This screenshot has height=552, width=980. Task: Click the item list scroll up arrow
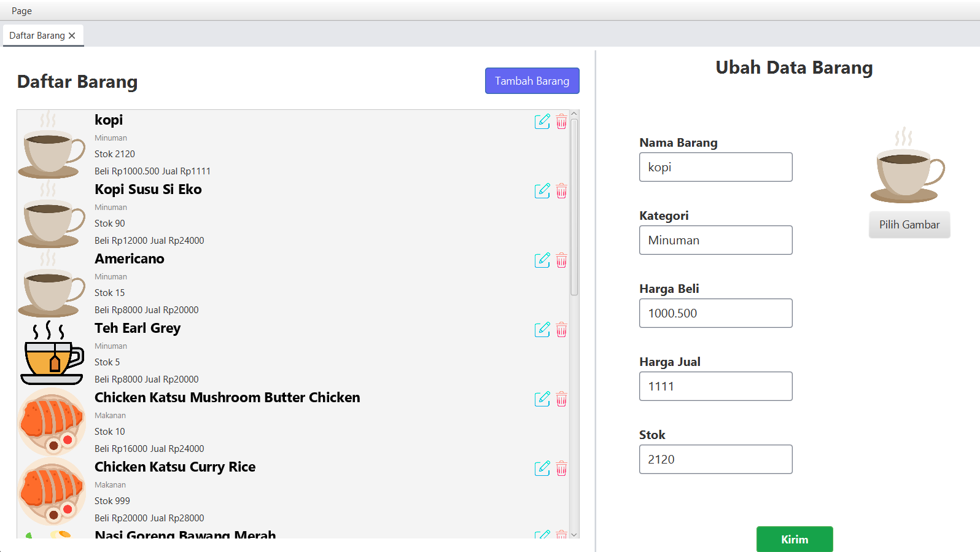[x=574, y=114]
